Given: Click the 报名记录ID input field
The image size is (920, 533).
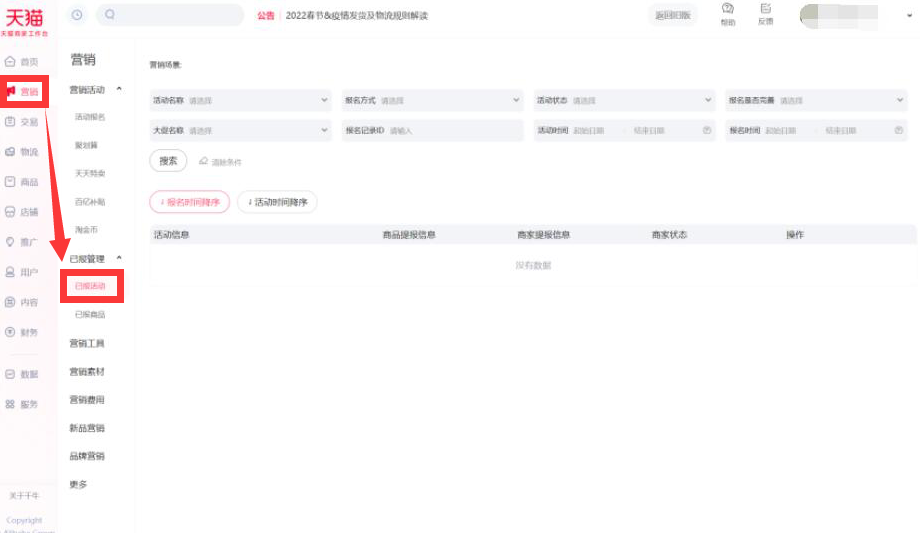Looking at the screenshot, I should (x=453, y=131).
